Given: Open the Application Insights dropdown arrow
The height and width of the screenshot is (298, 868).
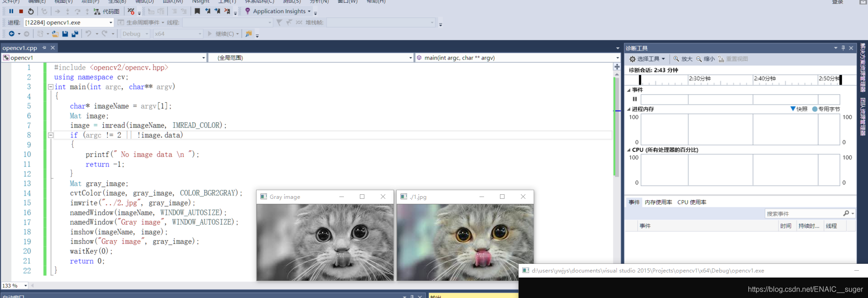Looking at the screenshot, I should coord(309,11).
